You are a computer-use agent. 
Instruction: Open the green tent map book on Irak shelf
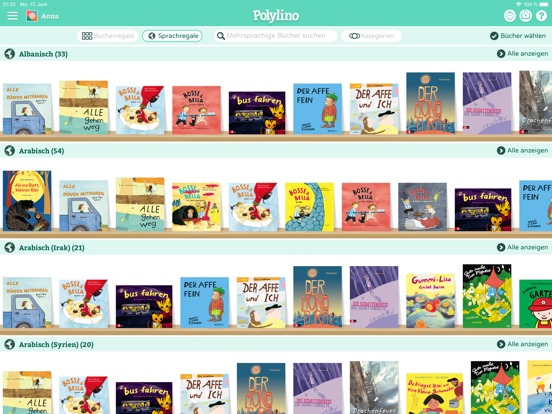[487, 296]
